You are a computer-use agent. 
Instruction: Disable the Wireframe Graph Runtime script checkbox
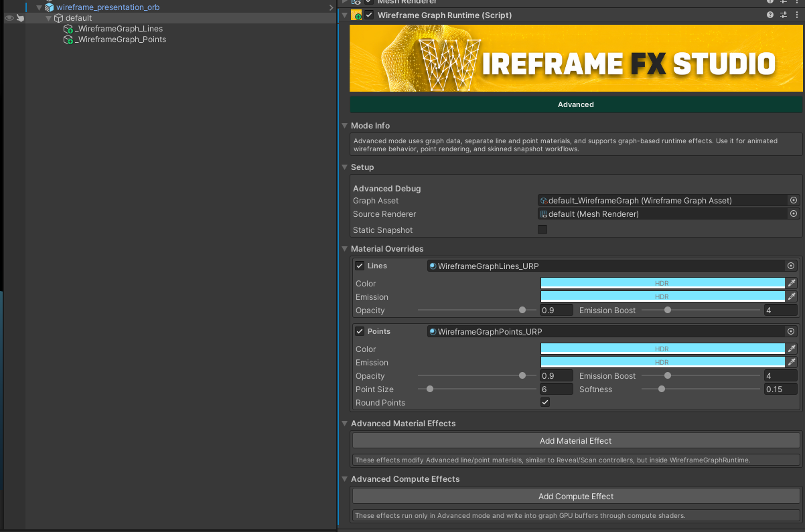[x=370, y=15]
